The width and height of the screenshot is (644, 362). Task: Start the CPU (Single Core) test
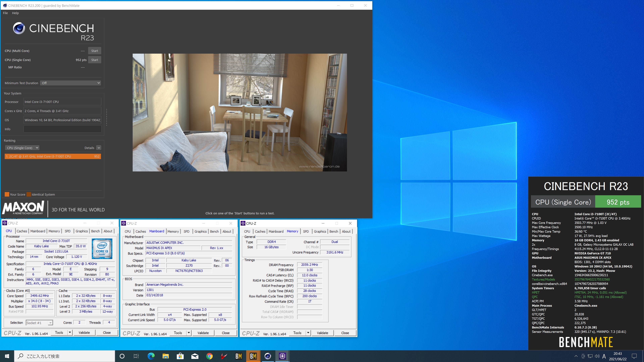pyautogui.click(x=94, y=60)
